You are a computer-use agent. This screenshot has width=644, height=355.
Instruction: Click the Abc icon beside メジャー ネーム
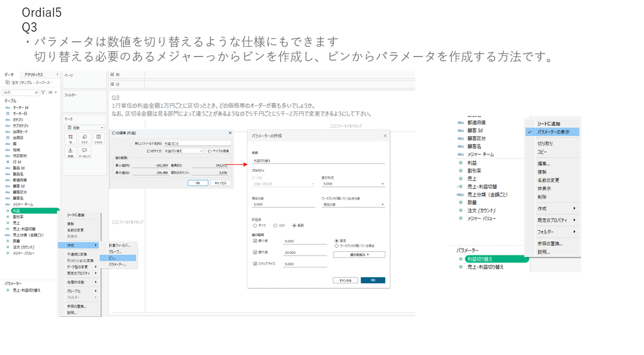point(8,204)
